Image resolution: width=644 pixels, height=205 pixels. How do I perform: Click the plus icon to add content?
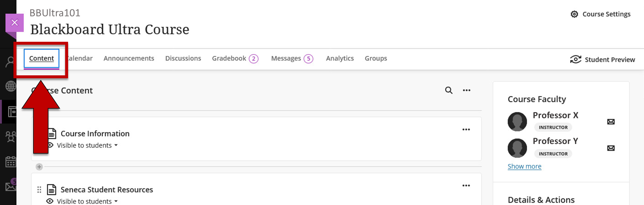[x=39, y=167]
